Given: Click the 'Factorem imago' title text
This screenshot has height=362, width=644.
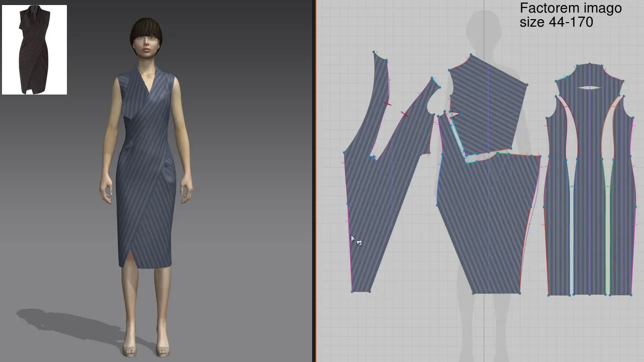Looking at the screenshot, I should (x=571, y=8).
